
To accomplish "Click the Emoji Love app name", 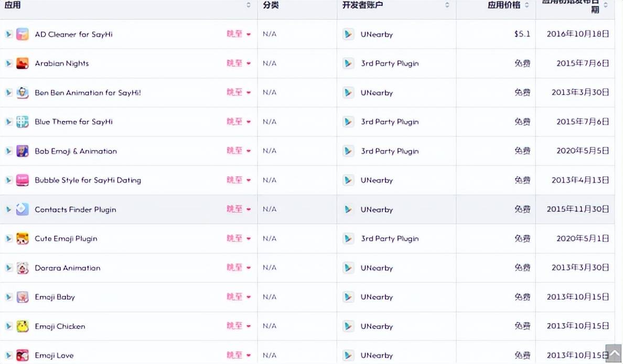I will pyautogui.click(x=54, y=355).
